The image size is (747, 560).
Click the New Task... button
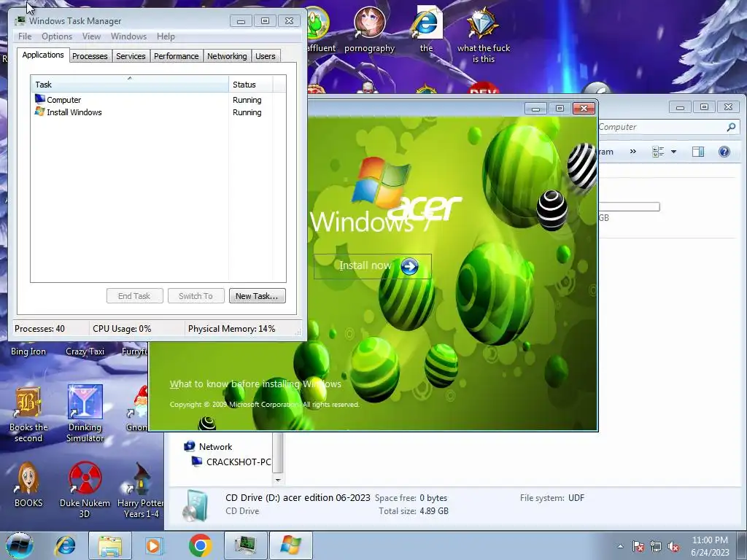(257, 296)
